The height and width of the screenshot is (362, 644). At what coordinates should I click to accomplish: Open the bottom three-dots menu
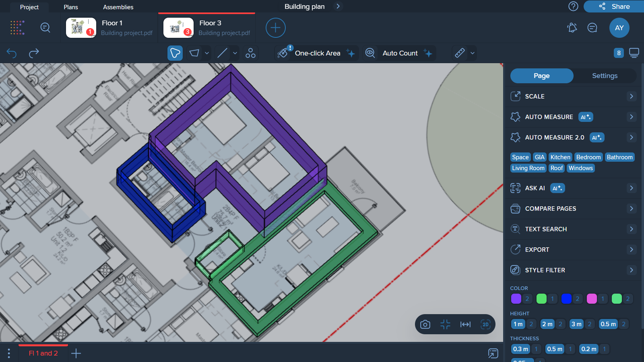[9, 354]
